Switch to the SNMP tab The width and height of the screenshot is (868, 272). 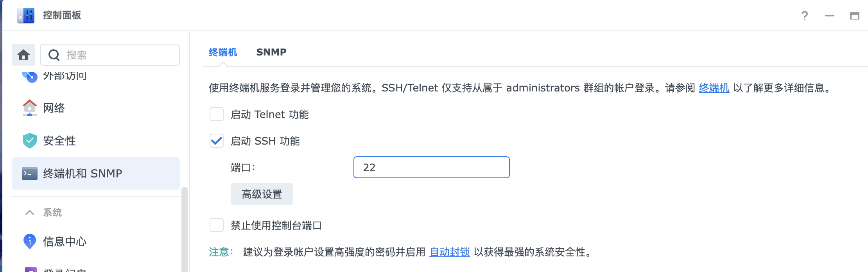tap(271, 52)
